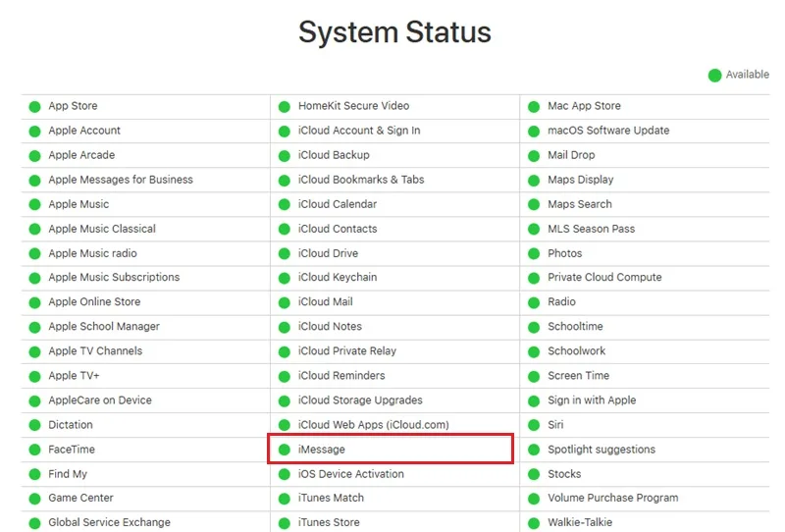The image size is (785, 532).
Task: Click the green status dot beside App Store
Action: click(x=34, y=107)
